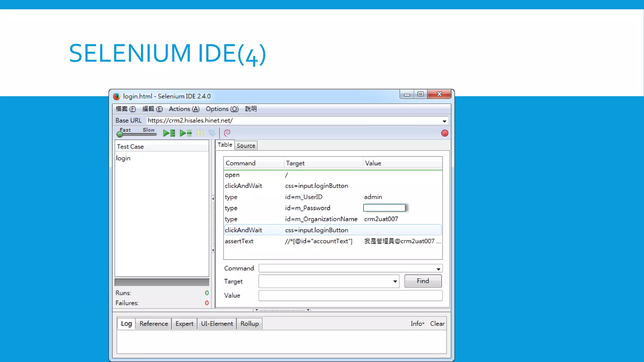644x362 pixels.
Task: Click the Test Case column header
Action: [162, 147]
